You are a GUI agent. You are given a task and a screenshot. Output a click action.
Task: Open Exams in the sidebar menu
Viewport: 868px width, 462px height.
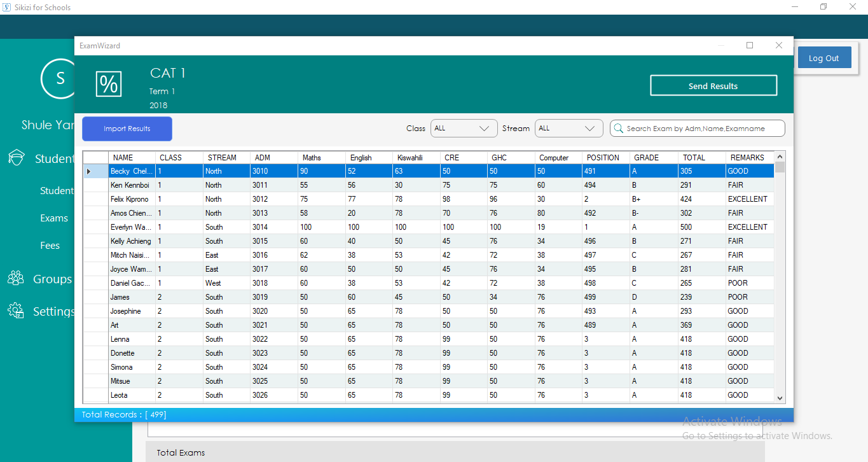(54, 218)
